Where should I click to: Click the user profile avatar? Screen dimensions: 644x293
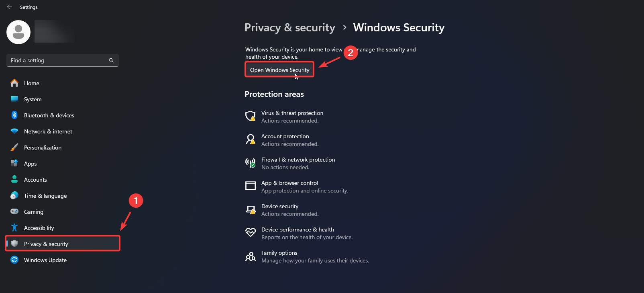18,32
